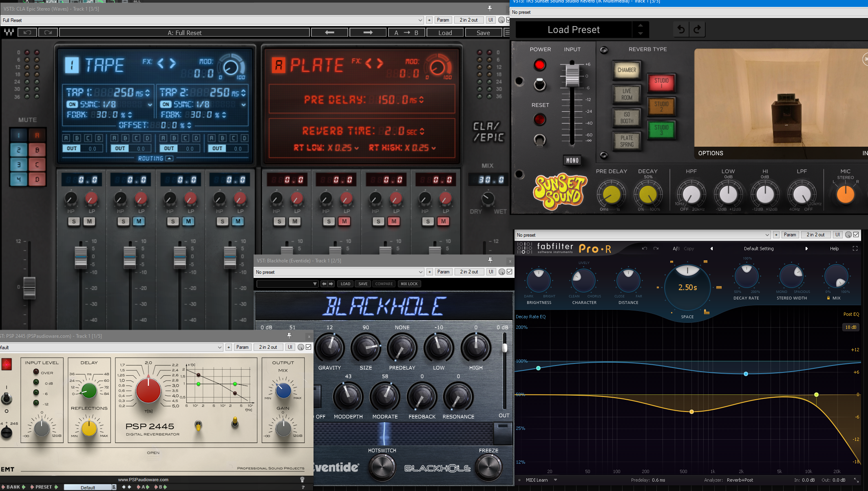Click the Blackhole MIX LOCK button

[x=409, y=284]
